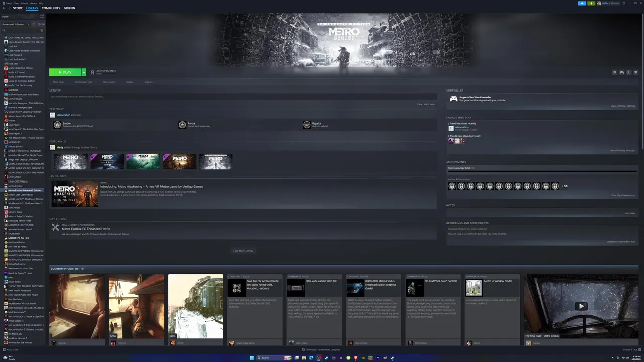
Task: Go back with the navigation back arrow
Action: (x=3, y=8)
